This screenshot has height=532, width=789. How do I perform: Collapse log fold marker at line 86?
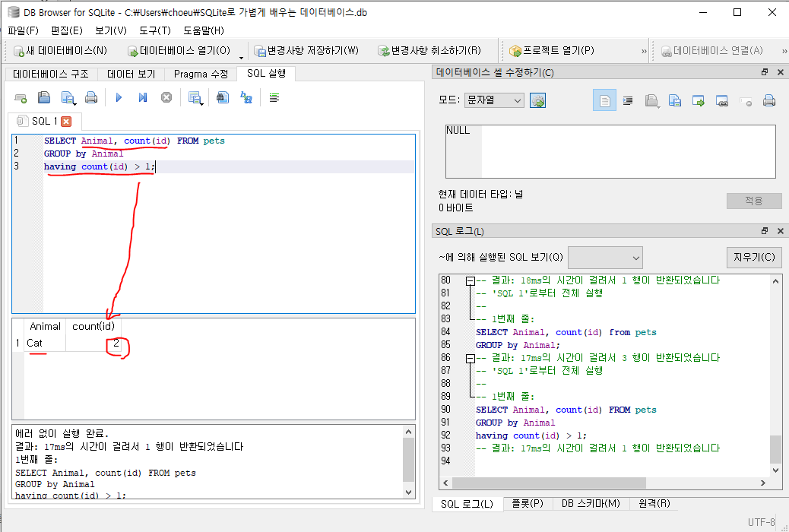coord(470,359)
